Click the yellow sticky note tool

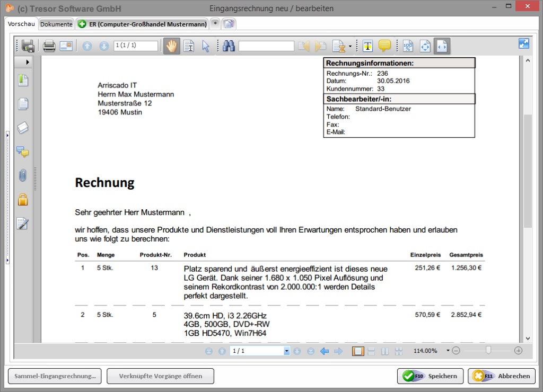[x=384, y=46]
